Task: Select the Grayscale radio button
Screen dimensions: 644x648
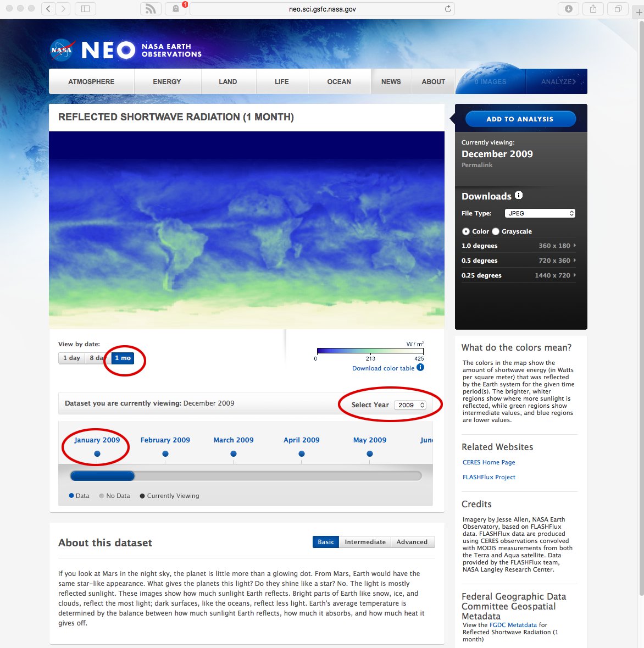Action: tap(496, 231)
